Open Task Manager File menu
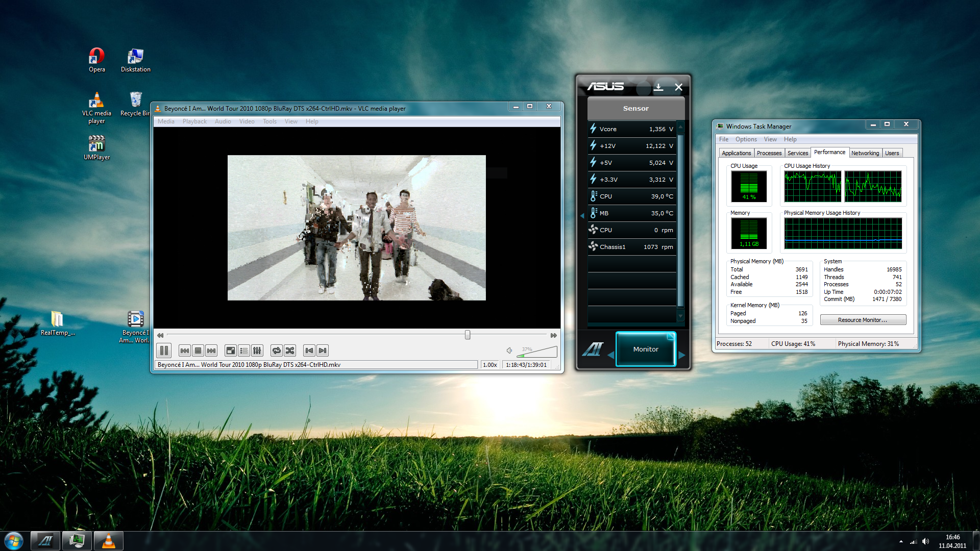Viewport: 980px width, 551px height. (x=724, y=139)
